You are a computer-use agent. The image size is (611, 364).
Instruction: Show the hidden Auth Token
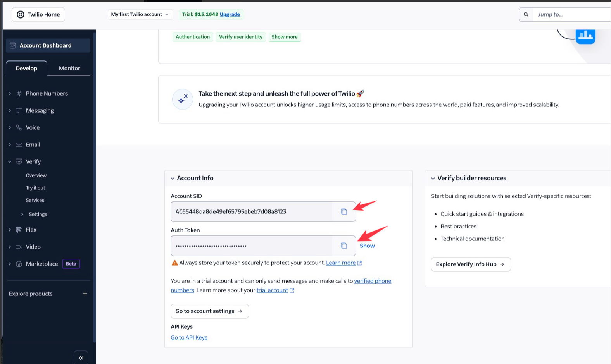367,246
